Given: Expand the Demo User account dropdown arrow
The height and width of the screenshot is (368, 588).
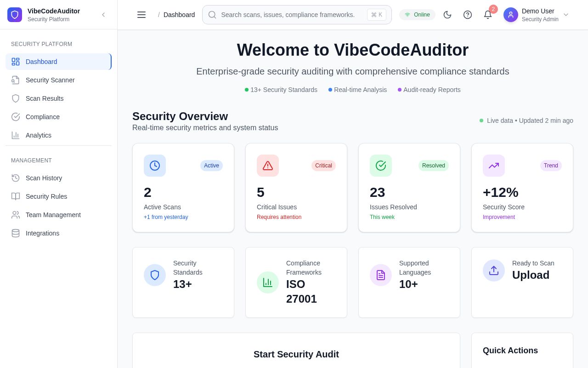Looking at the screenshot, I should click(566, 15).
